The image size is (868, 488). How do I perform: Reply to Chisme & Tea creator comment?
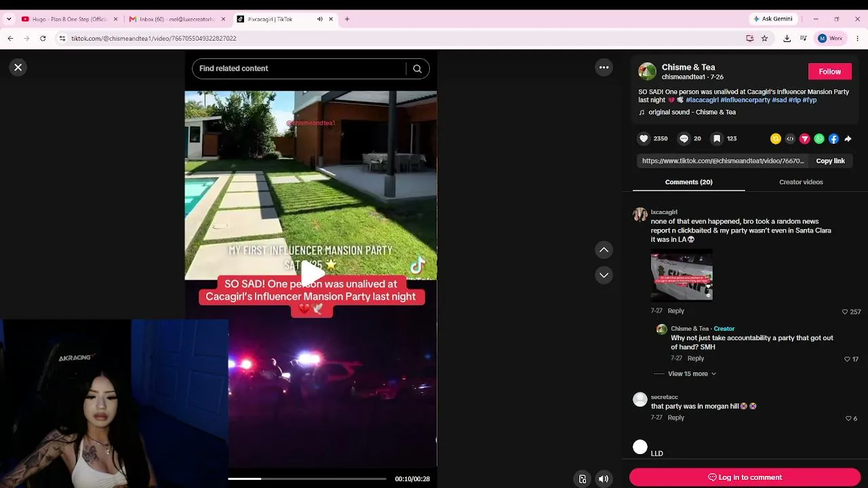[696, 359]
